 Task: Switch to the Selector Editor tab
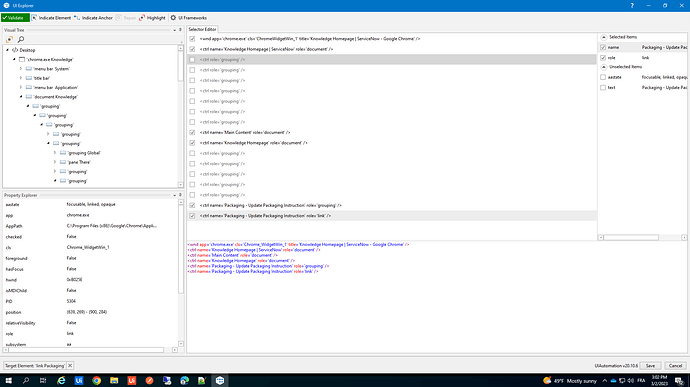202,29
